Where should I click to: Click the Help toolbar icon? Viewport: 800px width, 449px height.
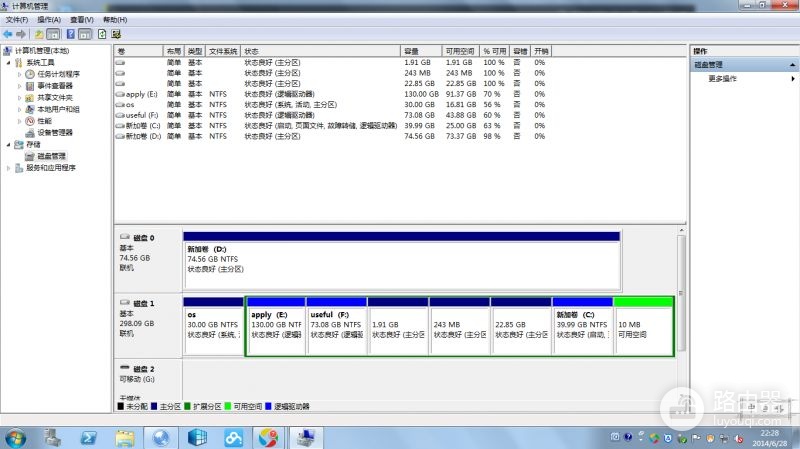(x=71, y=34)
